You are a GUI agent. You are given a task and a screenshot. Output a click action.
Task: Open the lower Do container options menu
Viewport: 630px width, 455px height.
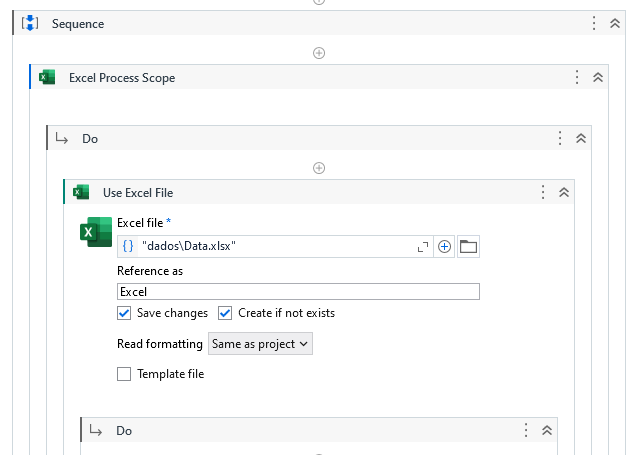[x=526, y=430]
